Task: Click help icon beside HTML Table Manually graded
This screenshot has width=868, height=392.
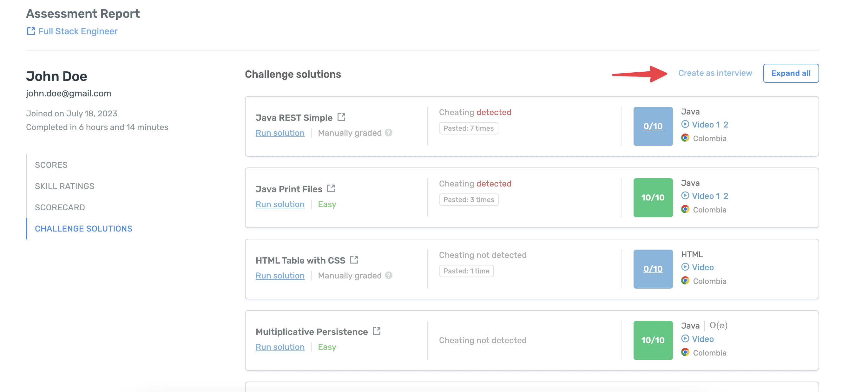Action: tap(389, 276)
